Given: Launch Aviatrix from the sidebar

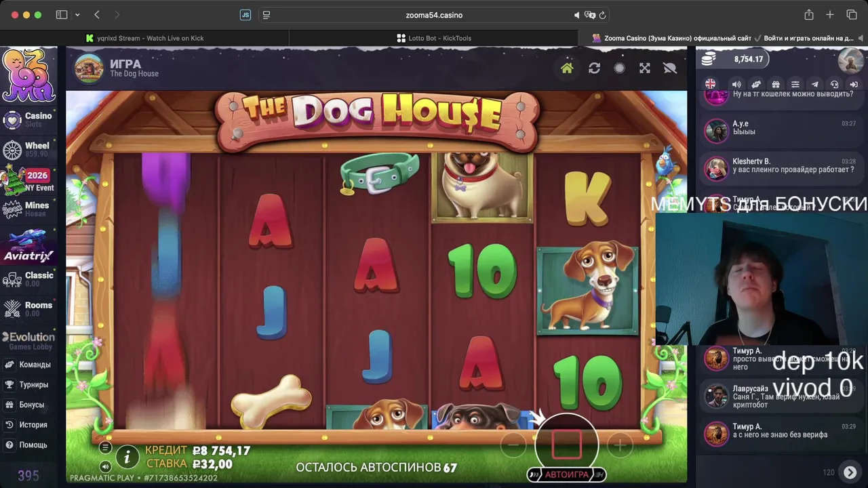Looking at the screenshot, I should (x=28, y=246).
